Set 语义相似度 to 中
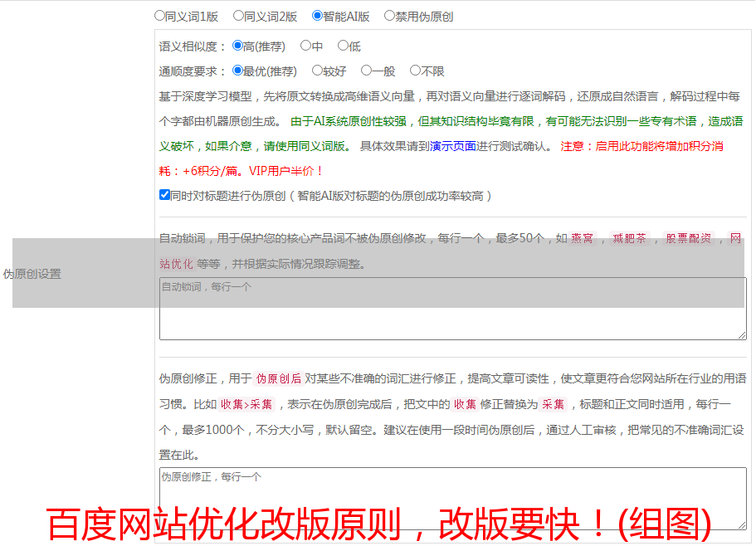The width and height of the screenshot is (756, 546). click(305, 46)
